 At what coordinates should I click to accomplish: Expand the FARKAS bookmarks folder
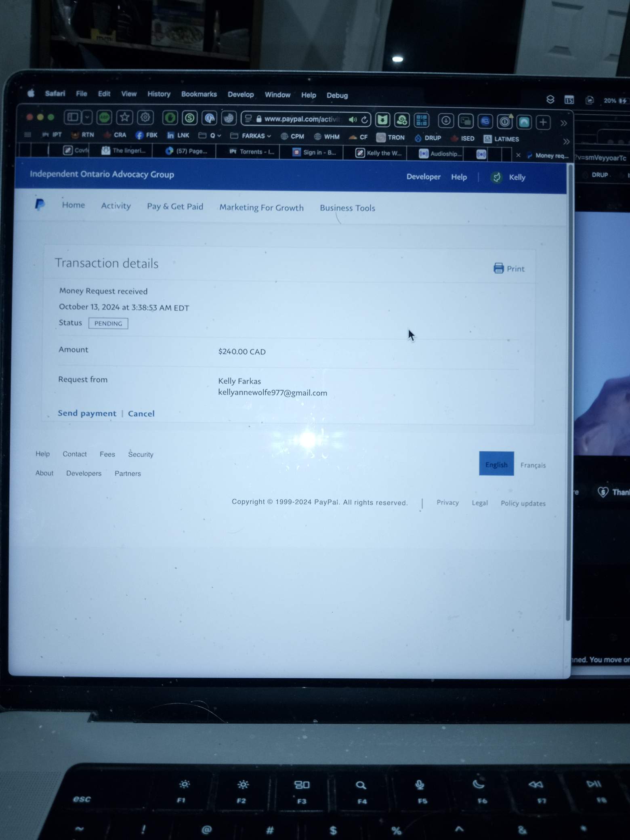point(251,136)
